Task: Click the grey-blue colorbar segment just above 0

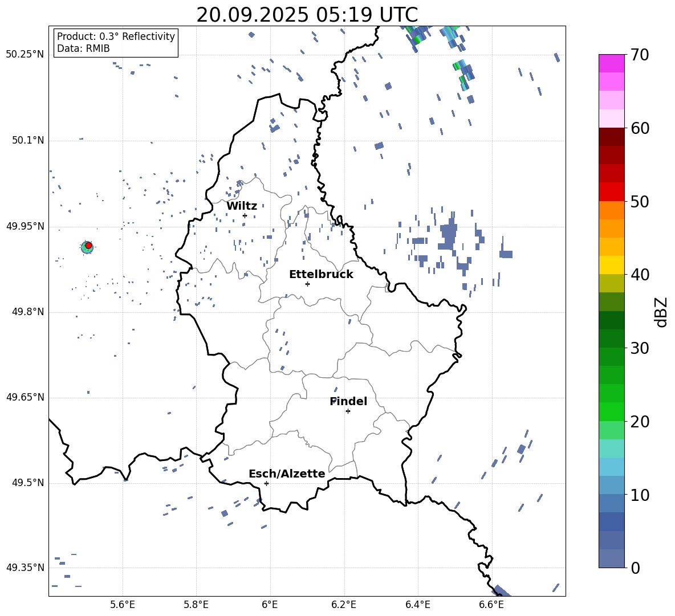Action: click(612, 558)
